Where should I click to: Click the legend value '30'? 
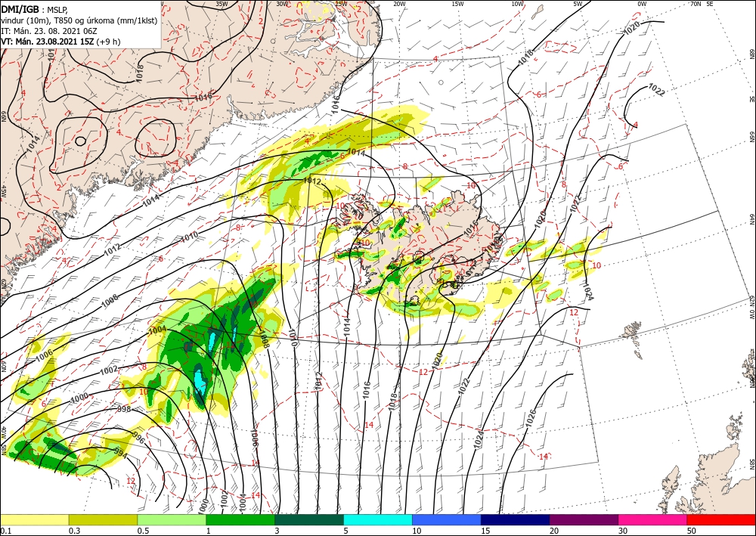click(x=623, y=531)
